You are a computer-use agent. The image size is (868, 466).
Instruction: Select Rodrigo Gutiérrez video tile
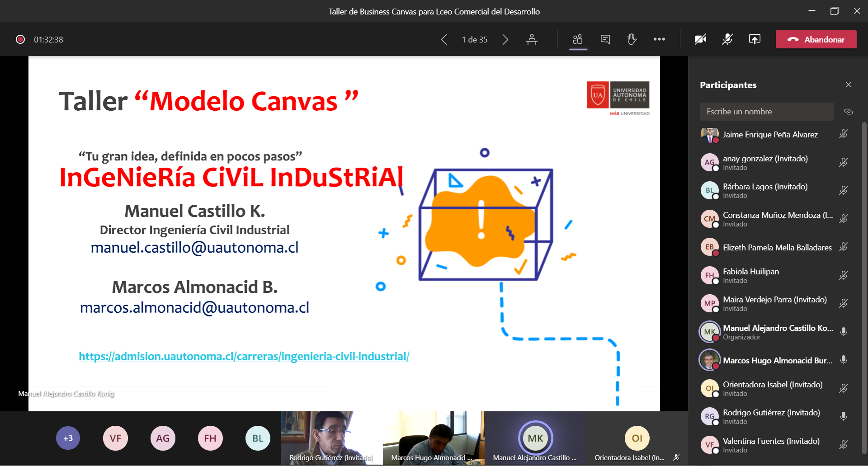(331, 438)
